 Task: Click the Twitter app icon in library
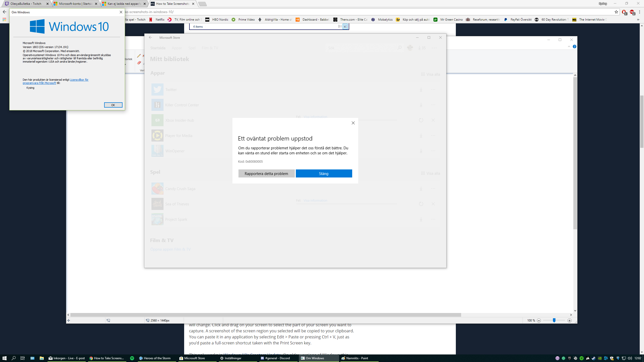157,89
